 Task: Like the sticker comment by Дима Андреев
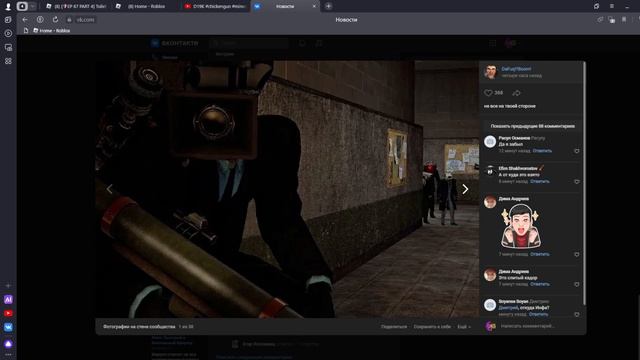point(577,254)
